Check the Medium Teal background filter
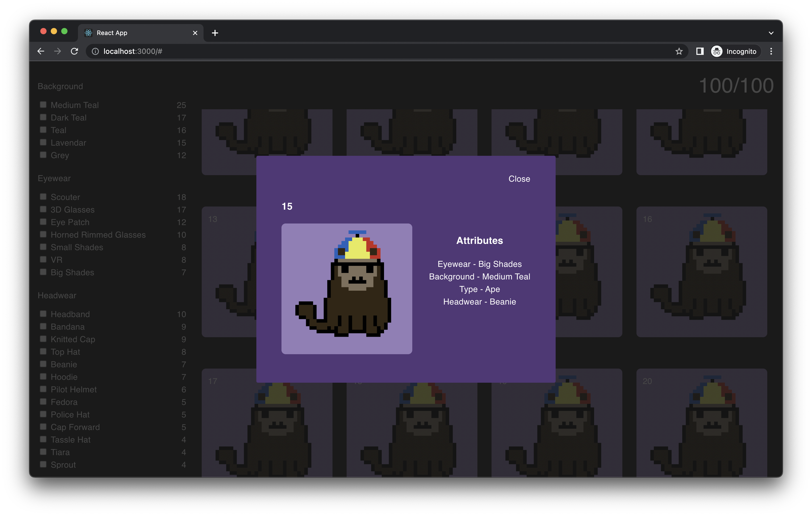The height and width of the screenshot is (516, 812). tap(43, 105)
